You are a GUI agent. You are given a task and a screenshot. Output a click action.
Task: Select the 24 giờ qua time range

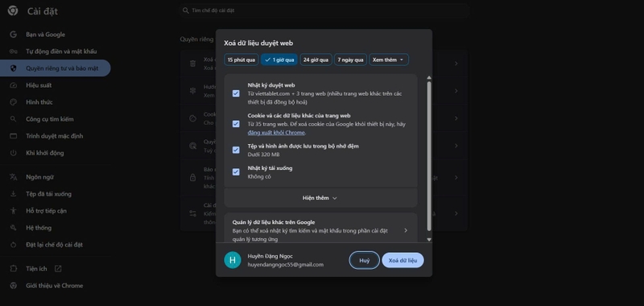tap(316, 60)
